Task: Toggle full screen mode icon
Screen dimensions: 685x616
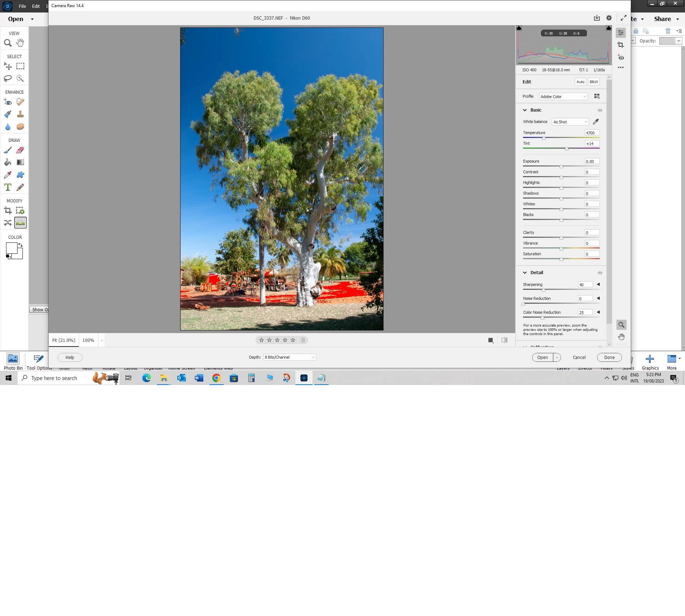Action: (x=623, y=18)
